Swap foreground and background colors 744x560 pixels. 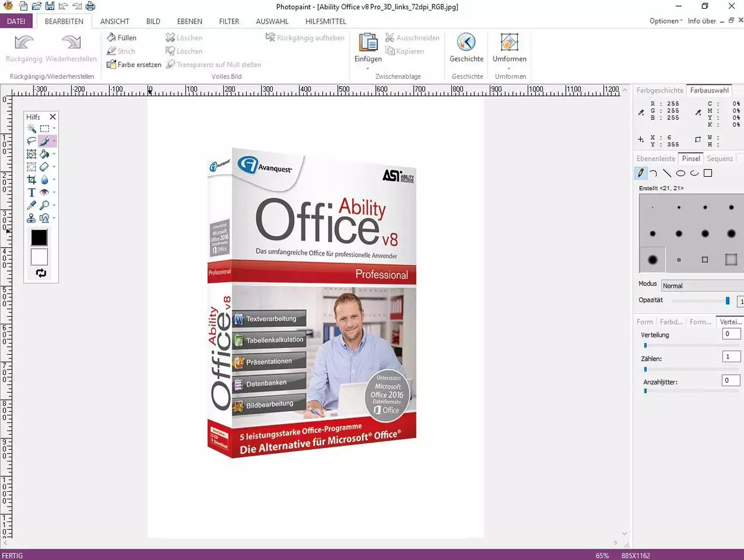[41, 273]
